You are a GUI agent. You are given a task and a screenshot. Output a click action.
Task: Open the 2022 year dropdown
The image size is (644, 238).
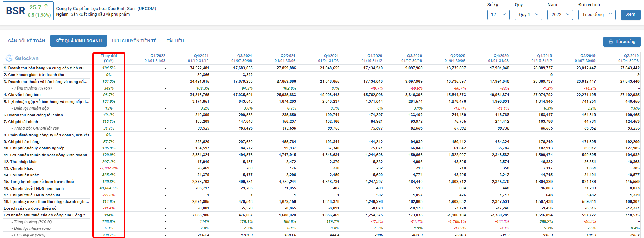click(x=560, y=15)
